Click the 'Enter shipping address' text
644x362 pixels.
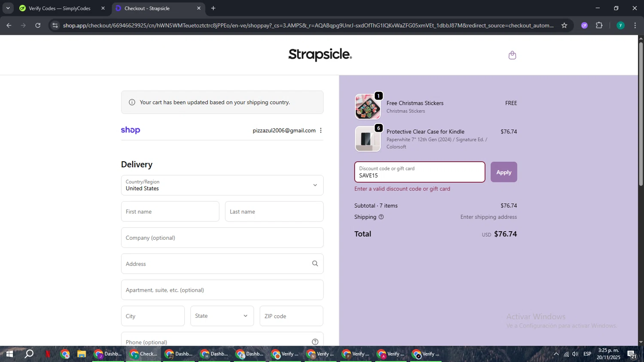click(x=489, y=217)
